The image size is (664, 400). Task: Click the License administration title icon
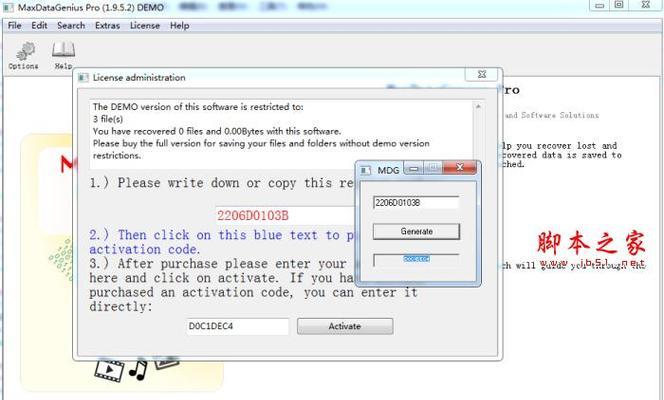point(83,77)
